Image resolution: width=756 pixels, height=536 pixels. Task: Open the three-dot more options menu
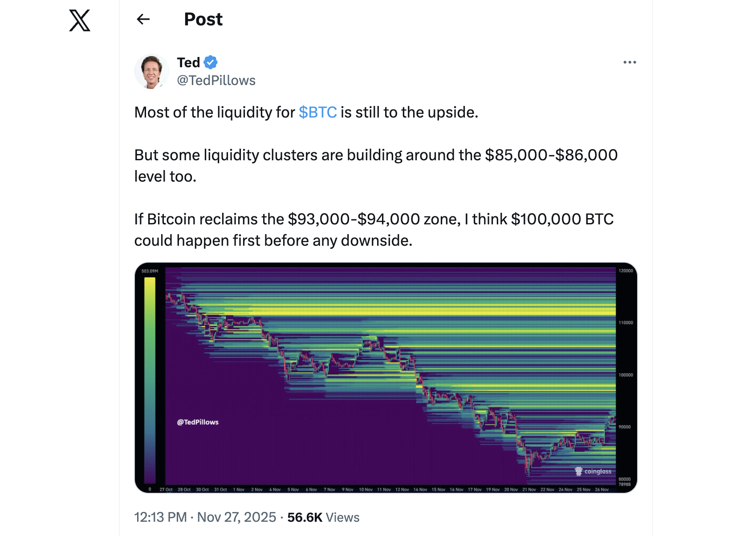(x=630, y=62)
